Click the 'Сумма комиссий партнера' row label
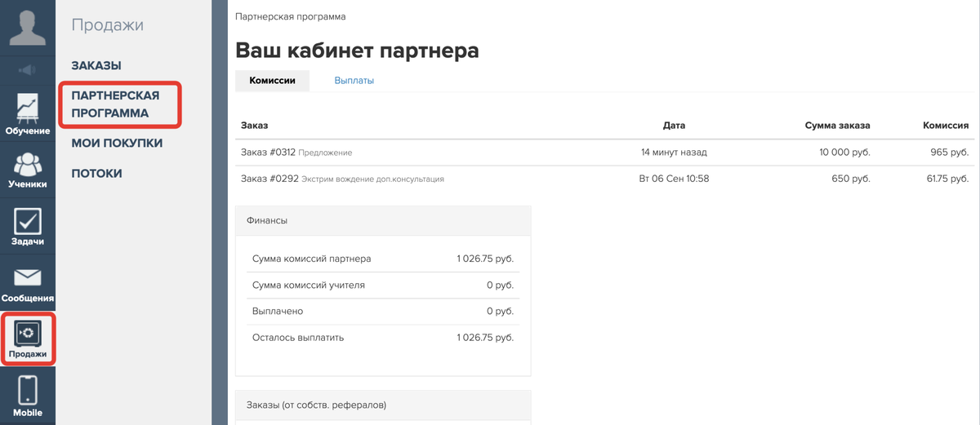Viewport: 980px width, 425px height. coord(312,259)
